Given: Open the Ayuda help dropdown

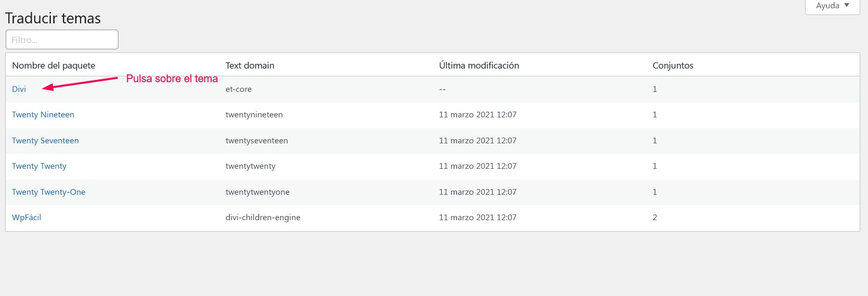Looking at the screenshot, I should (x=832, y=6).
